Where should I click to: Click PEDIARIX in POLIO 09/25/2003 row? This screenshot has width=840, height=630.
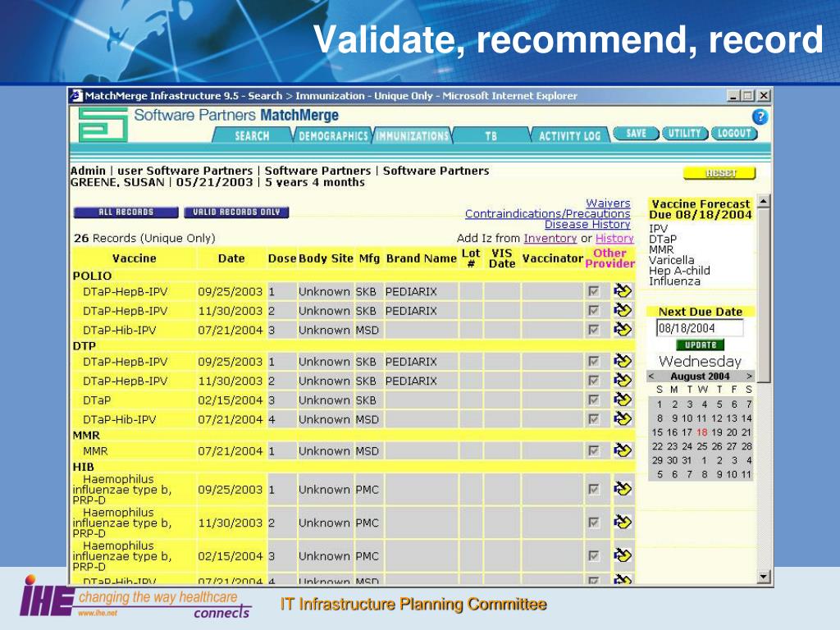pyautogui.click(x=411, y=291)
